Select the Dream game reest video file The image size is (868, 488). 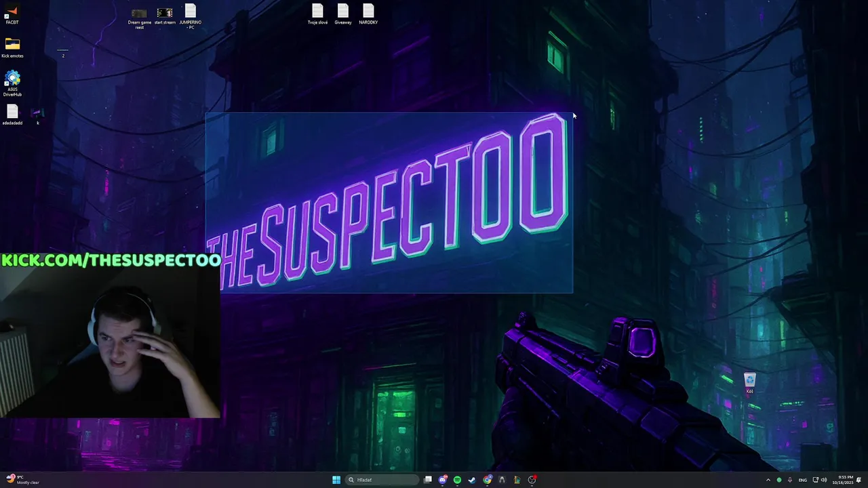click(x=139, y=18)
